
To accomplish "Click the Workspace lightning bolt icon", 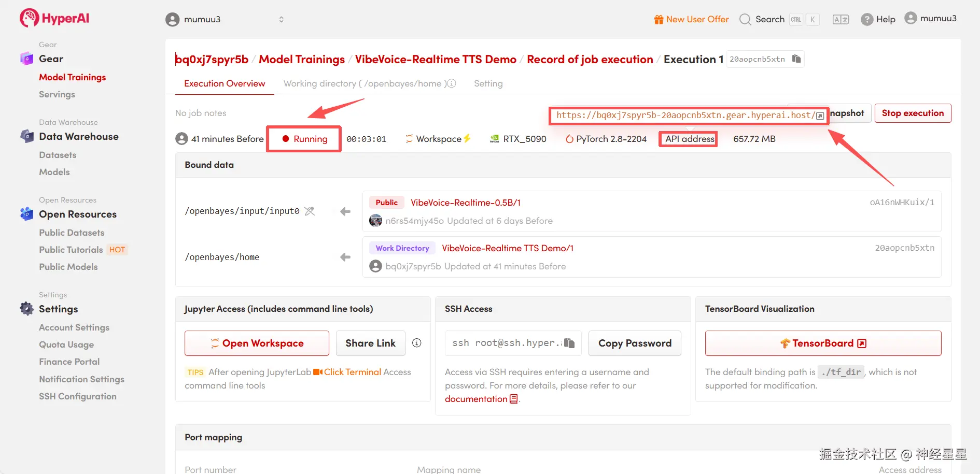I will (x=467, y=138).
